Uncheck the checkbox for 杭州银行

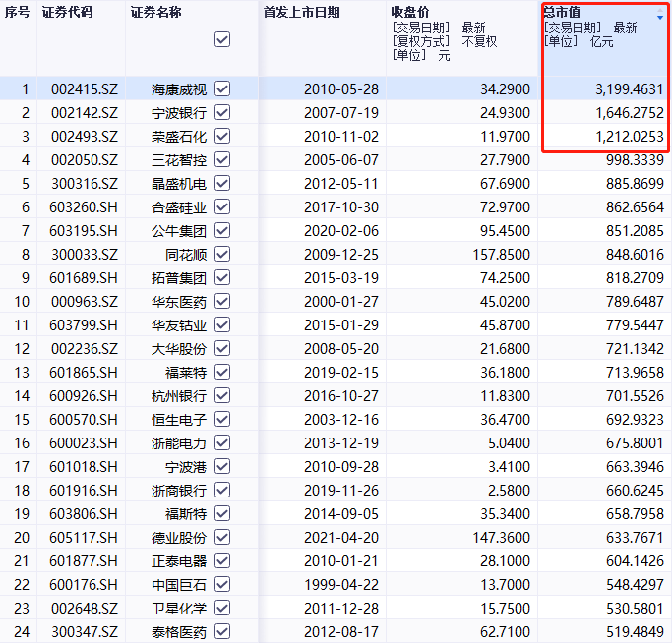click(x=222, y=395)
